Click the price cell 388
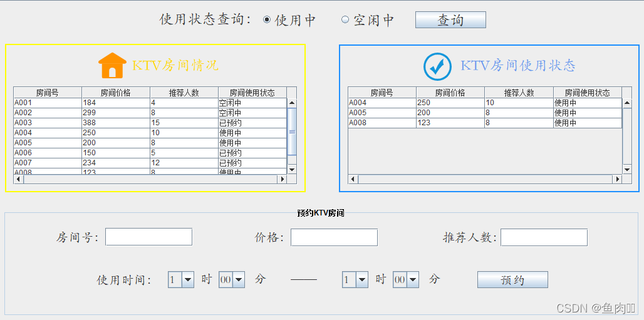Screen dimensions: 644x320 pos(116,123)
